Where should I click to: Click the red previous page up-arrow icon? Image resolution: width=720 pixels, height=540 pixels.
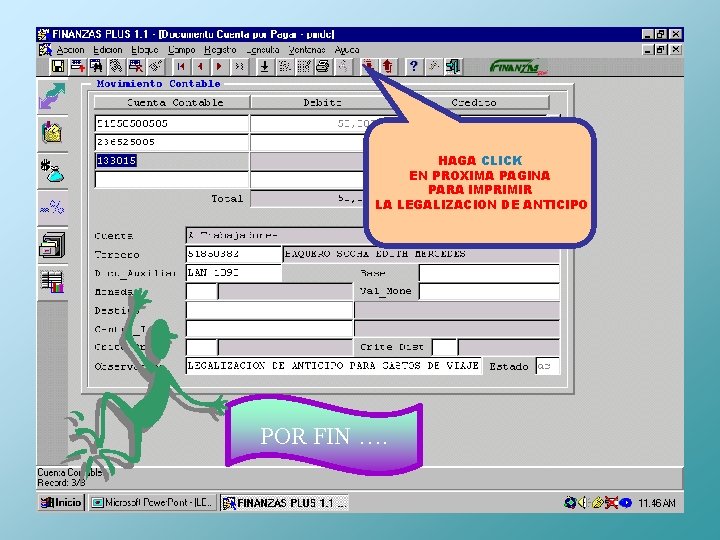[388, 67]
